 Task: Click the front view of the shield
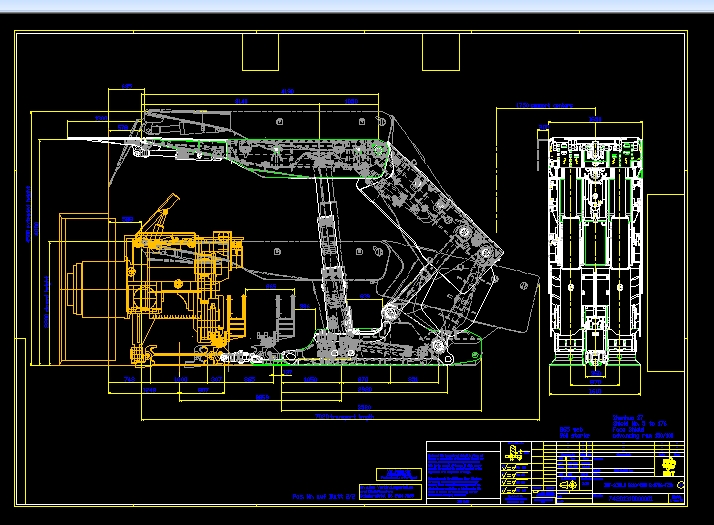click(595, 250)
